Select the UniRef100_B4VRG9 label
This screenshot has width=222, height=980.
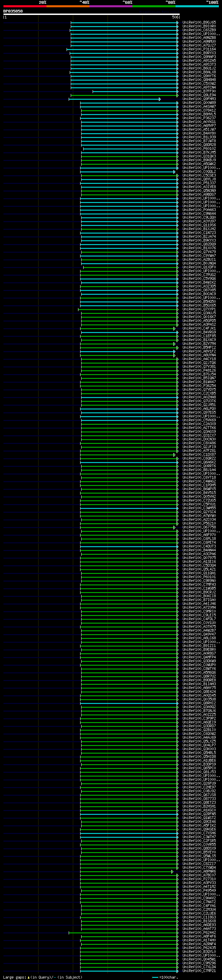[199, 332]
